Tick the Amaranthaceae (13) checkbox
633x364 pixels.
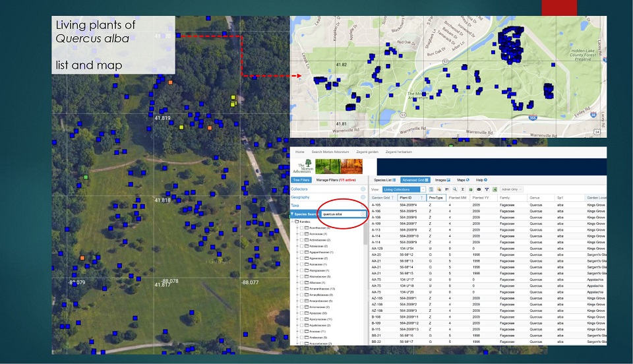pos(301,289)
